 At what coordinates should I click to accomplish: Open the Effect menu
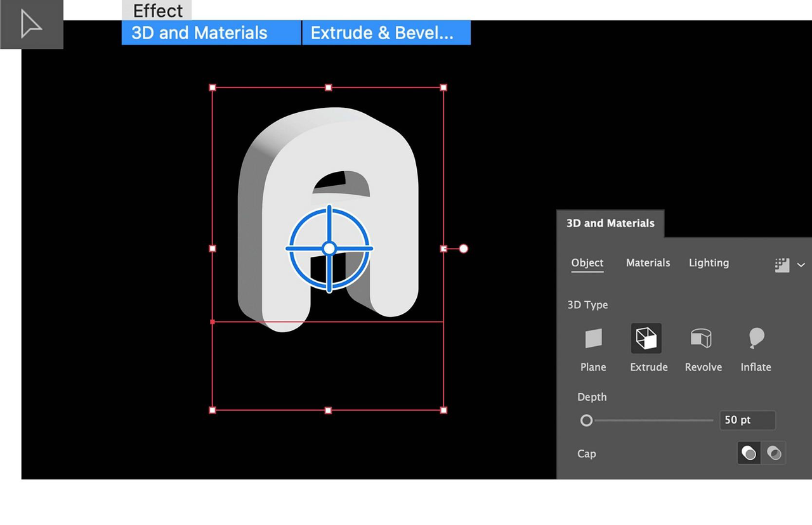pos(157,10)
